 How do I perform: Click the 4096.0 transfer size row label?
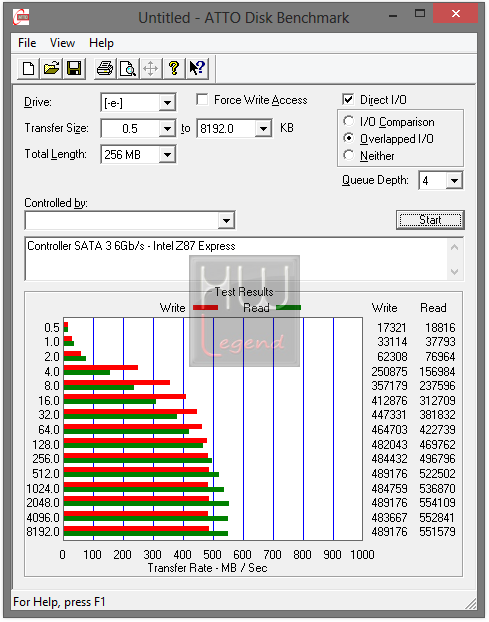(43, 517)
